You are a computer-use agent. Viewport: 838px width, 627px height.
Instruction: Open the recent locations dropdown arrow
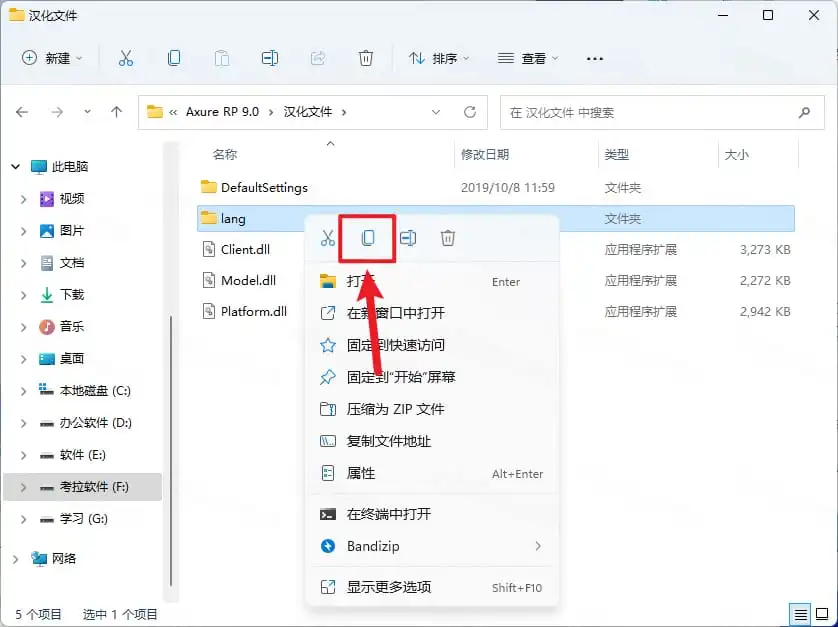87,112
